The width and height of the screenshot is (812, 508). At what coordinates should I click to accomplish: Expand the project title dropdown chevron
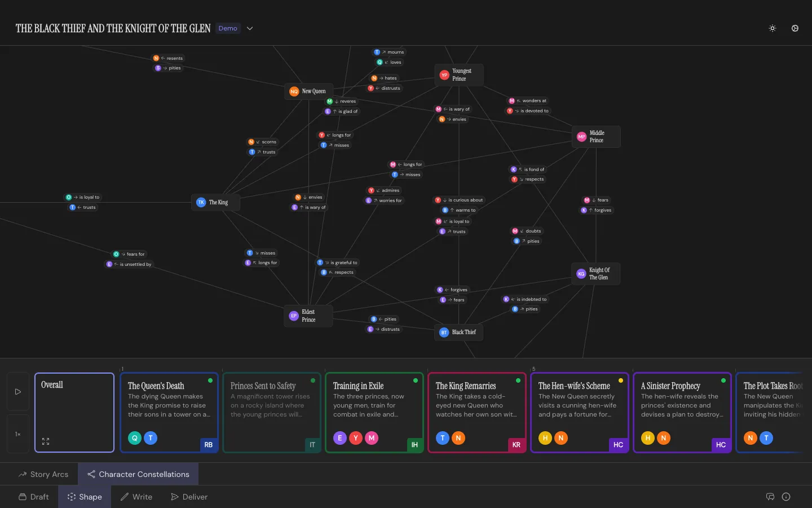250,28
